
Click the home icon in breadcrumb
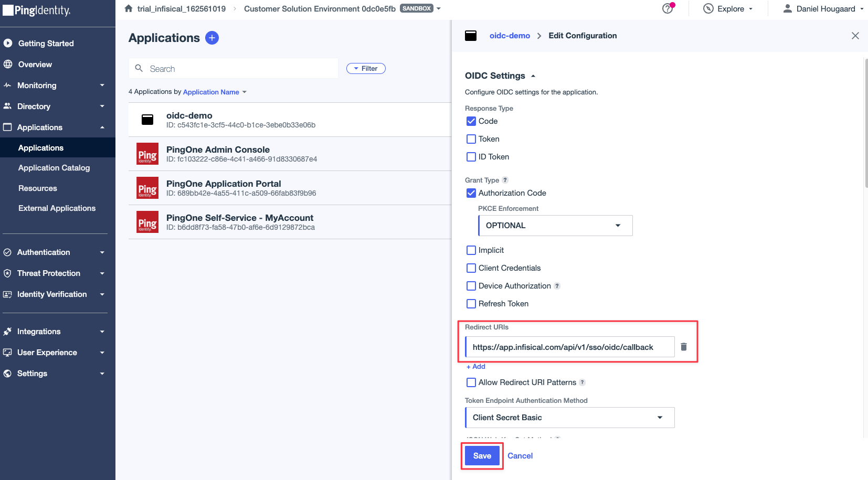[129, 8]
